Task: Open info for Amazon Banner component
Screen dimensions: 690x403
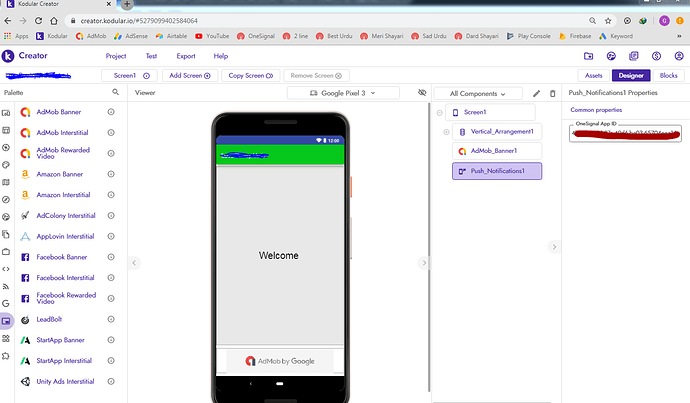Action: [x=111, y=174]
